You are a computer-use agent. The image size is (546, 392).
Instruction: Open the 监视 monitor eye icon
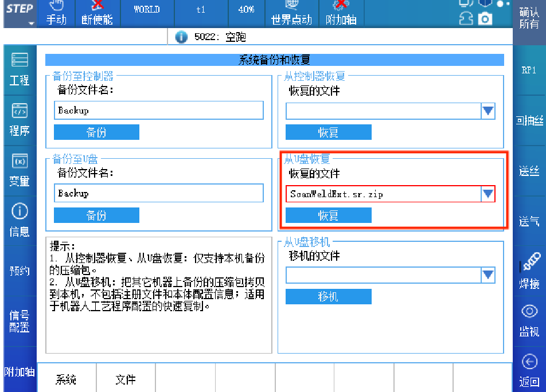[x=529, y=312]
